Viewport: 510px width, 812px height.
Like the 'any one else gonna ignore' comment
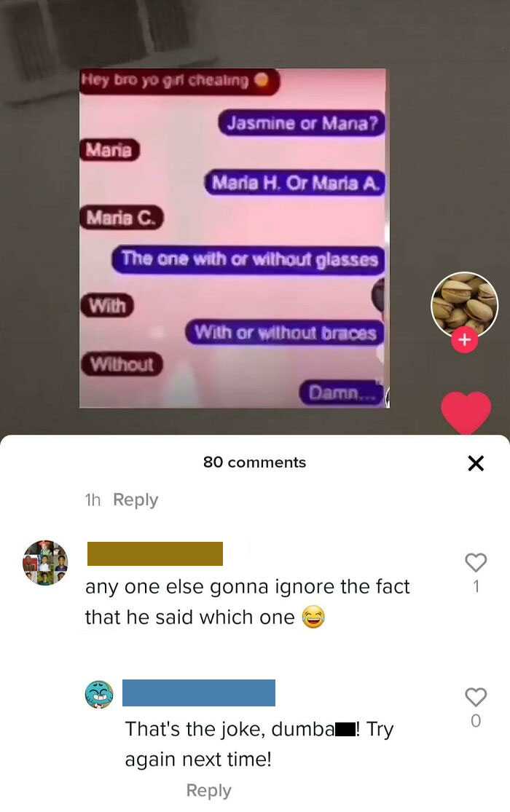[475, 562]
